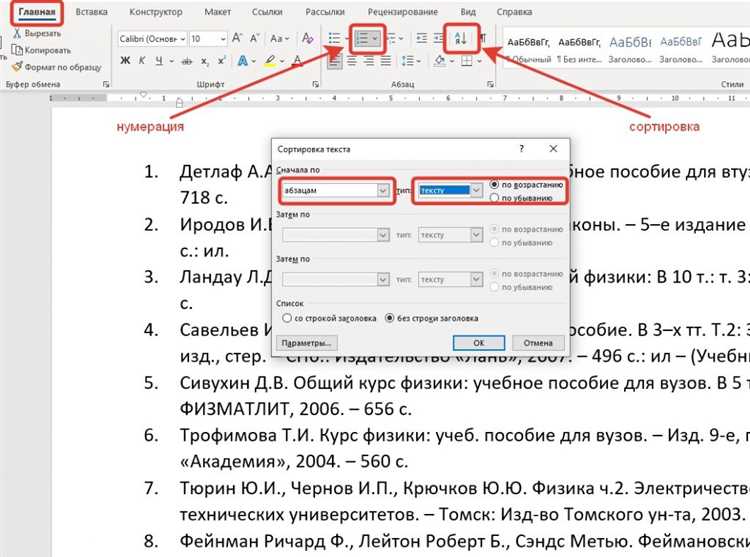The width and height of the screenshot is (750, 557).
Task: Decrease paragraph indent
Action: click(421, 38)
